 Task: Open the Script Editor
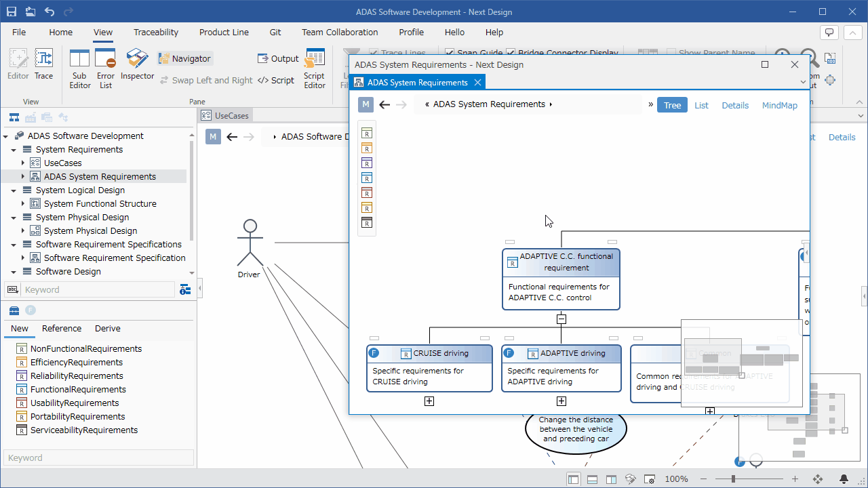click(x=315, y=68)
